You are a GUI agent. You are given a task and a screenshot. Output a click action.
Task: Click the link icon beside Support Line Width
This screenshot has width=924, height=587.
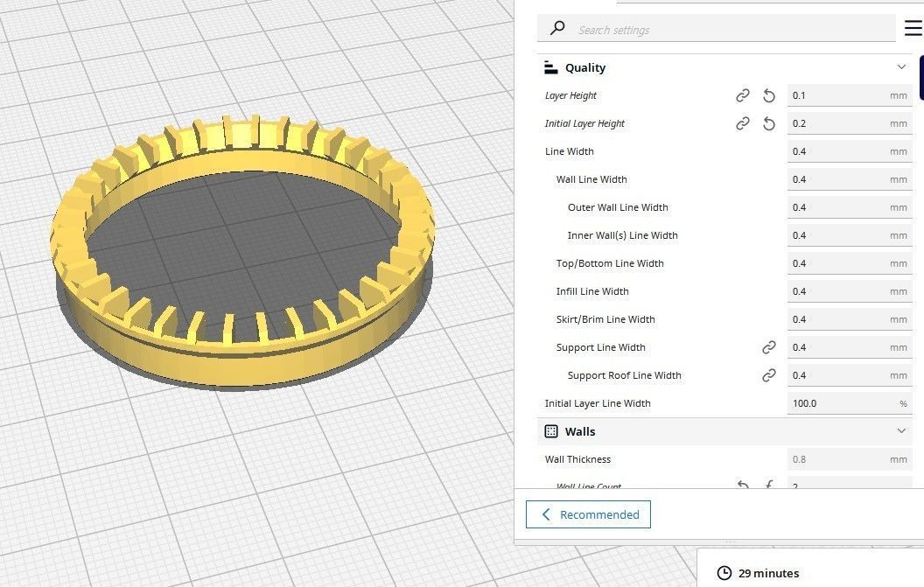[x=769, y=347]
